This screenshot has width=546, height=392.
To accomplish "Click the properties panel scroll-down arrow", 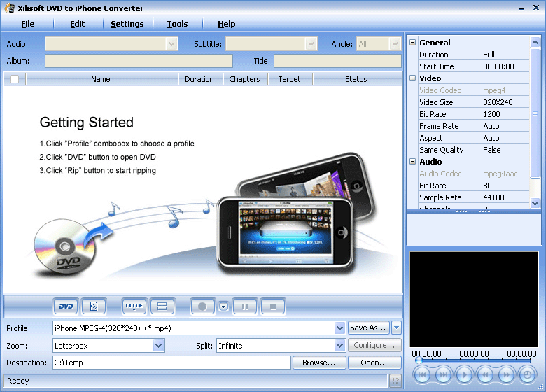I will (535, 202).
